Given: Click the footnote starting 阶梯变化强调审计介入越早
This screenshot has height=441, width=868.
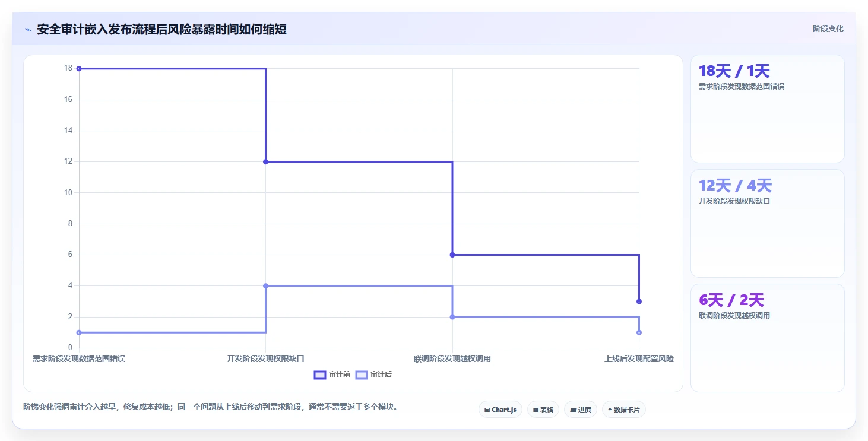Looking at the screenshot, I should tap(211, 407).
